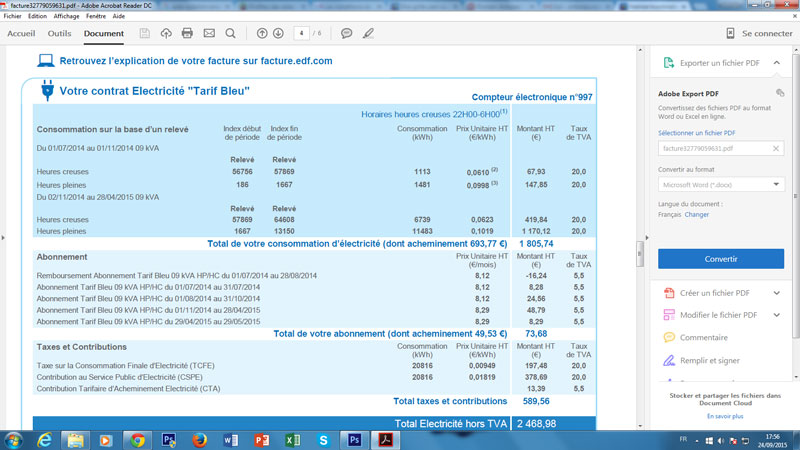Switch to the Accueil tab
The width and height of the screenshot is (800, 450).
coord(21,33)
